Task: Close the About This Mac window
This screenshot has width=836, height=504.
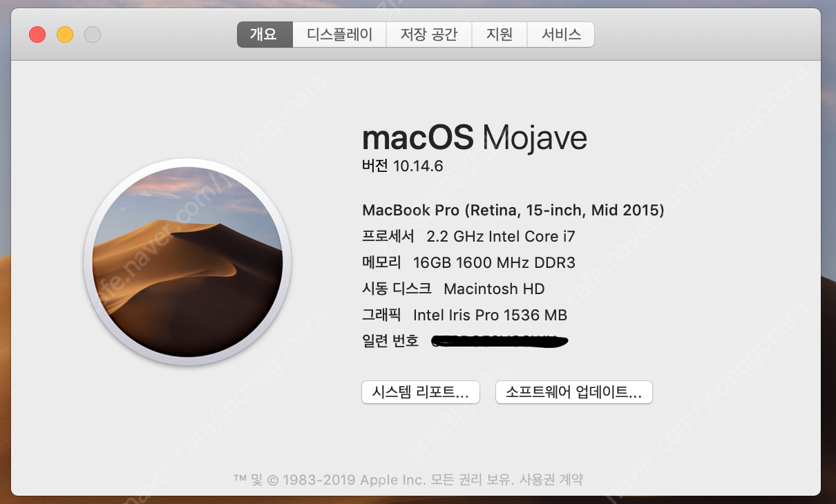Action: point(37,35)
